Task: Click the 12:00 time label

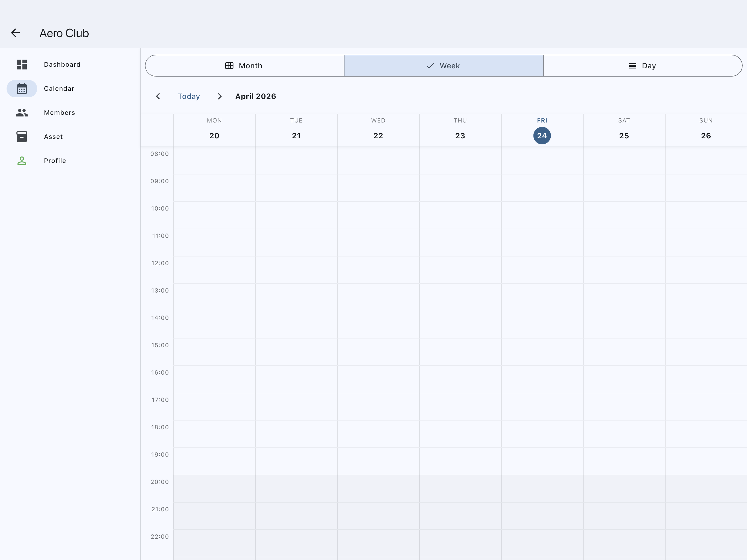Action: 160,263
